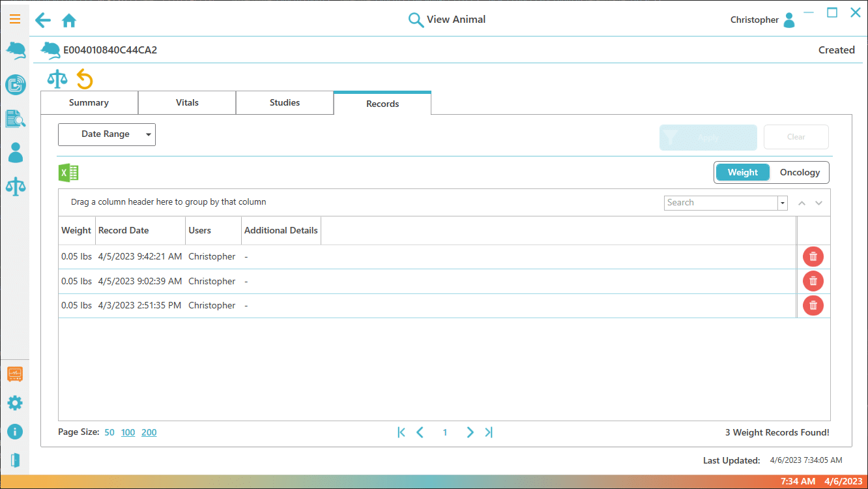Expand the Date Range dropdown
This screenshot has height=489, width=868.
(107, 134)
